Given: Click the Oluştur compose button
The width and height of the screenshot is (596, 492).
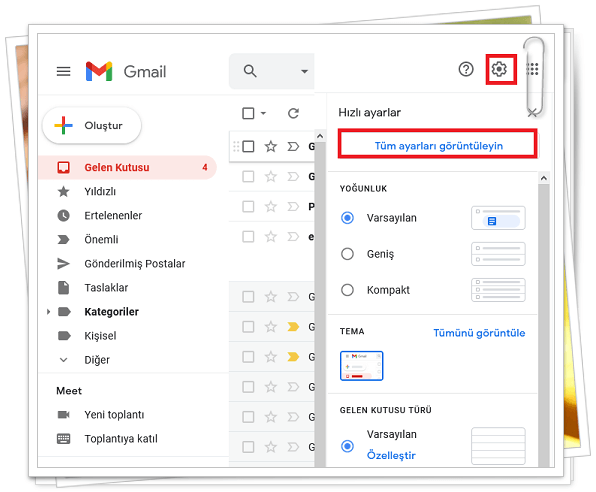Looking at the screenshot, I should (92, 125).
